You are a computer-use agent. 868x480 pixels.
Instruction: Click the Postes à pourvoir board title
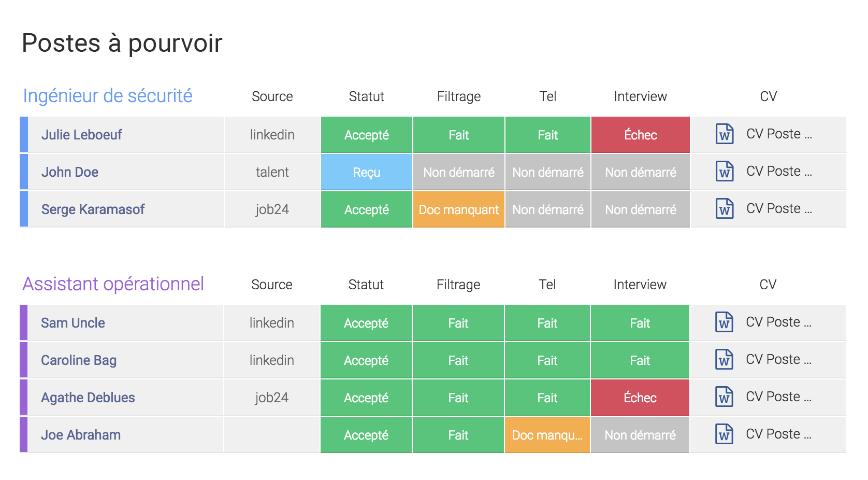122,43
